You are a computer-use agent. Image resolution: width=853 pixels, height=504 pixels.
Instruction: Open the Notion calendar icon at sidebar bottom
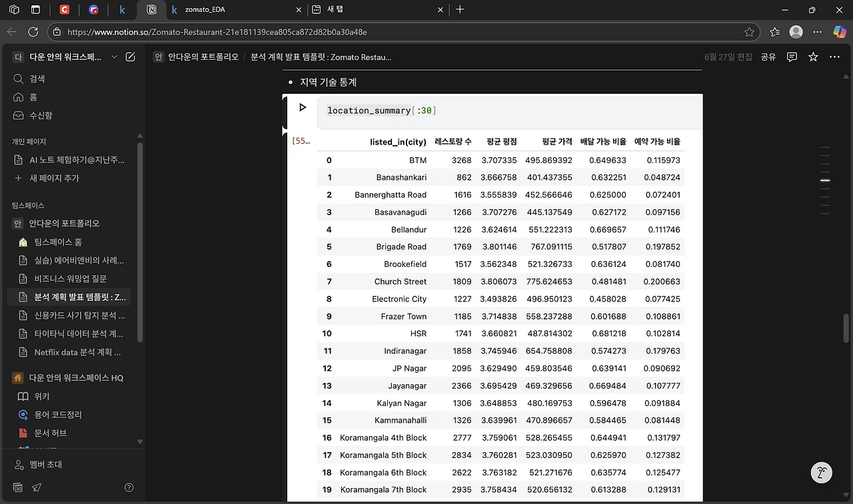[18, 487]
